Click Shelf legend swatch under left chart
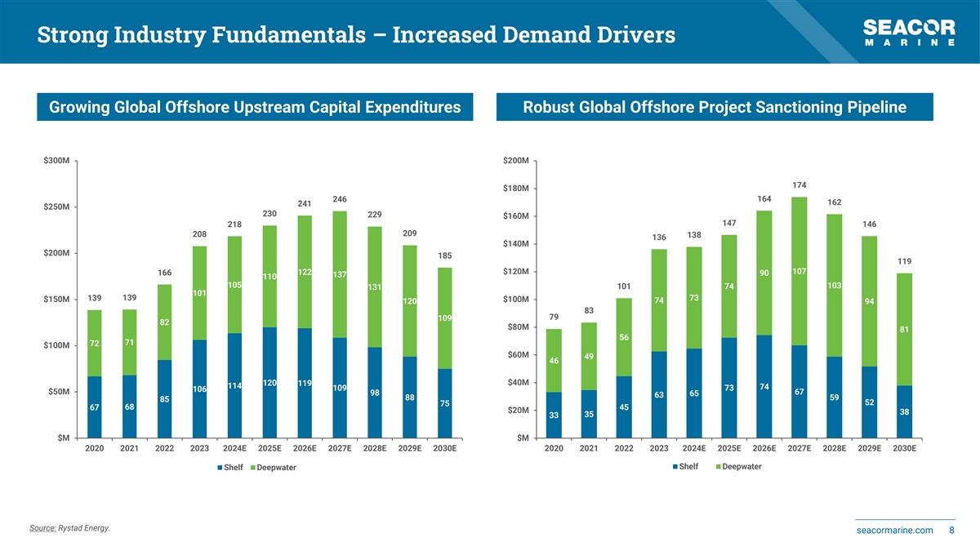Image resolution: width=980 pixels, height=551 pixels. 219,467
